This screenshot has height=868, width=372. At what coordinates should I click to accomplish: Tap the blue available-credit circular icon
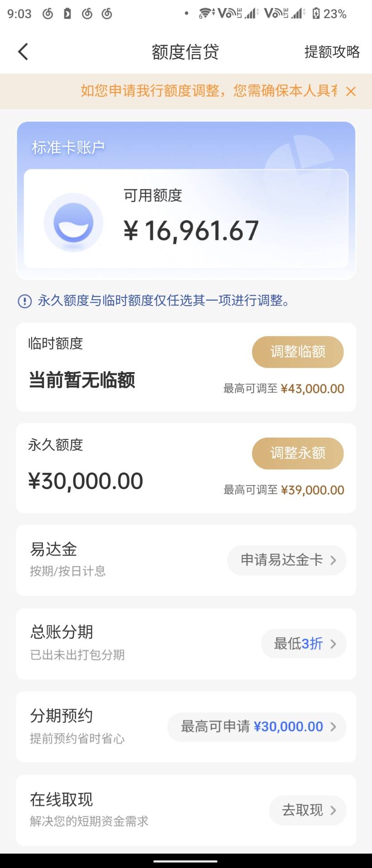[x=73, y=222]
